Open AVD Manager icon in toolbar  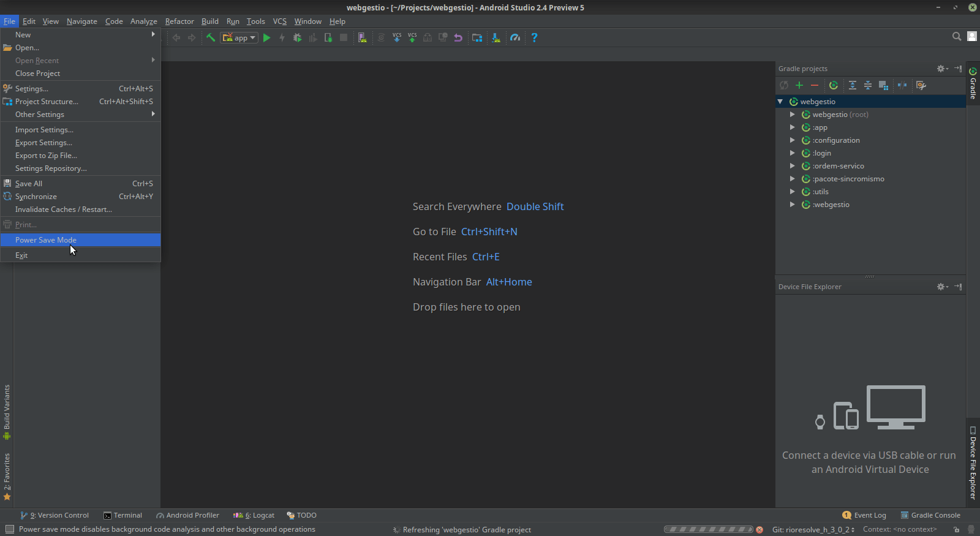click(363, 37)
